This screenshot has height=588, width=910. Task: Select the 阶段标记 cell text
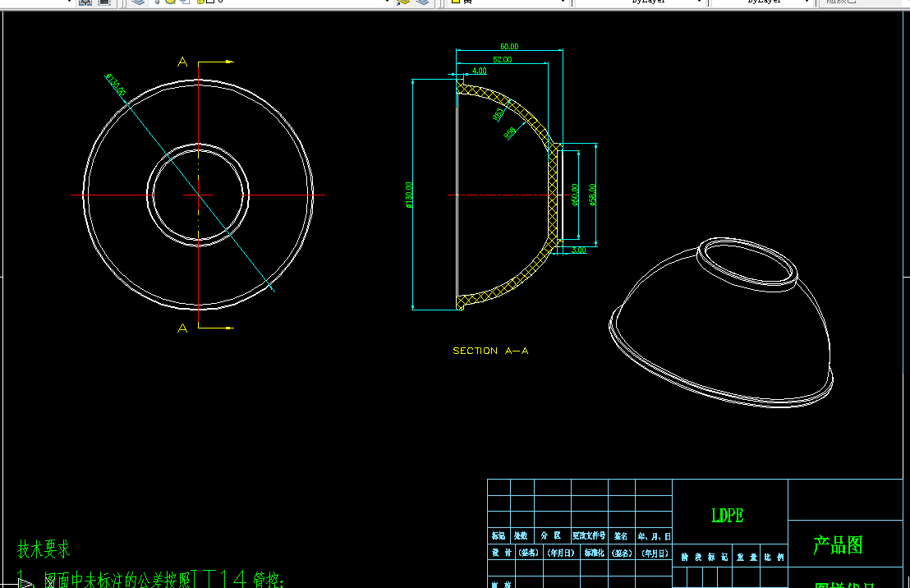704,558
